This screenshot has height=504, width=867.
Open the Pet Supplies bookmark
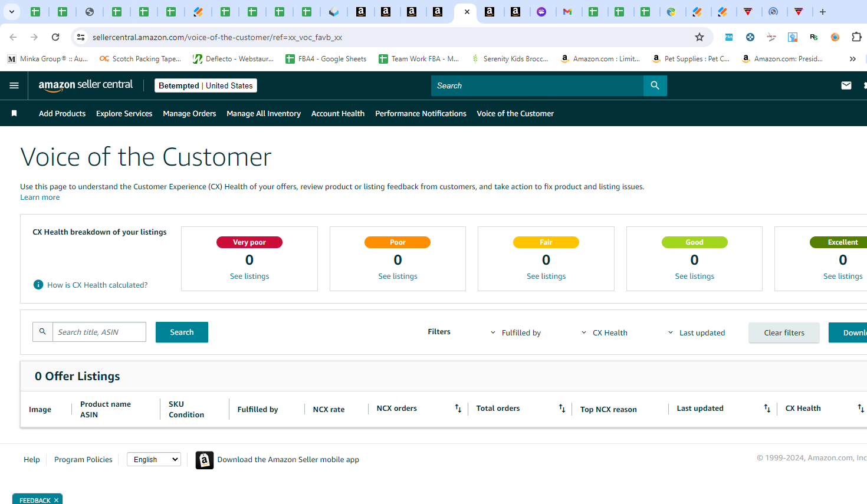(x=691, y=59)
